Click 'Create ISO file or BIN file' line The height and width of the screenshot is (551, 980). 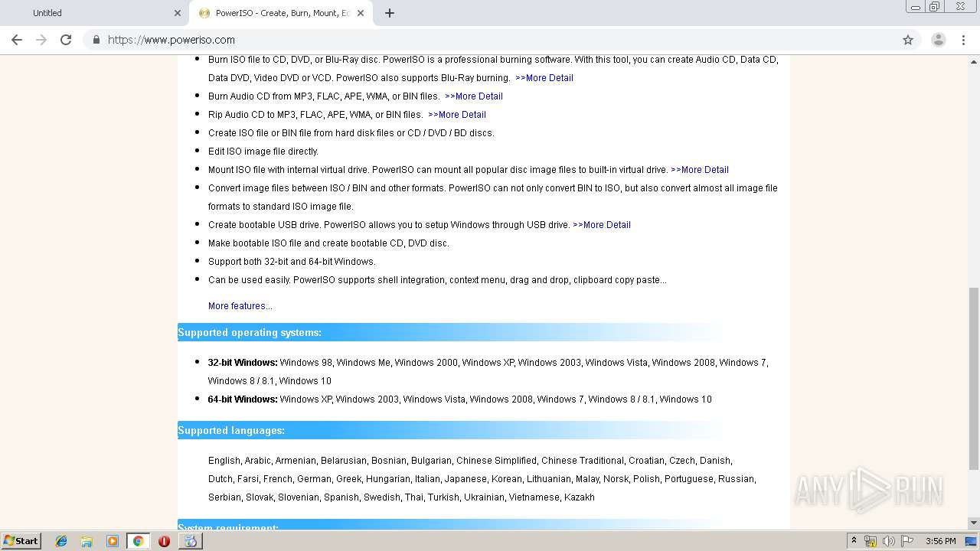point(351,133)
